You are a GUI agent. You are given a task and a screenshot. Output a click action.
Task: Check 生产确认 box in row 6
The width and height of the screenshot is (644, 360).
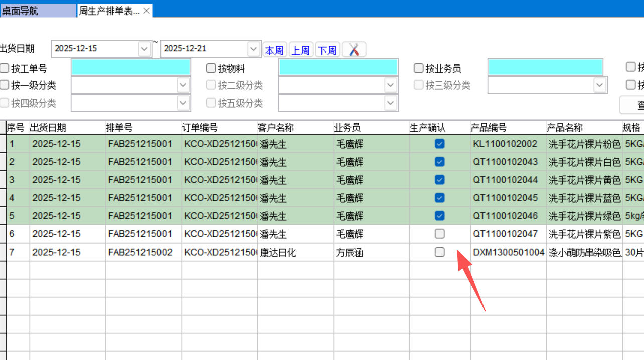[440, 234]
